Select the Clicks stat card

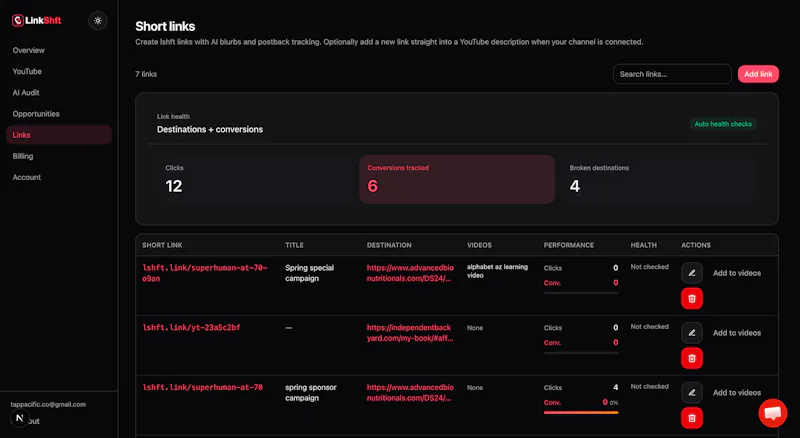pyautogui.click(x=254, y=179)
